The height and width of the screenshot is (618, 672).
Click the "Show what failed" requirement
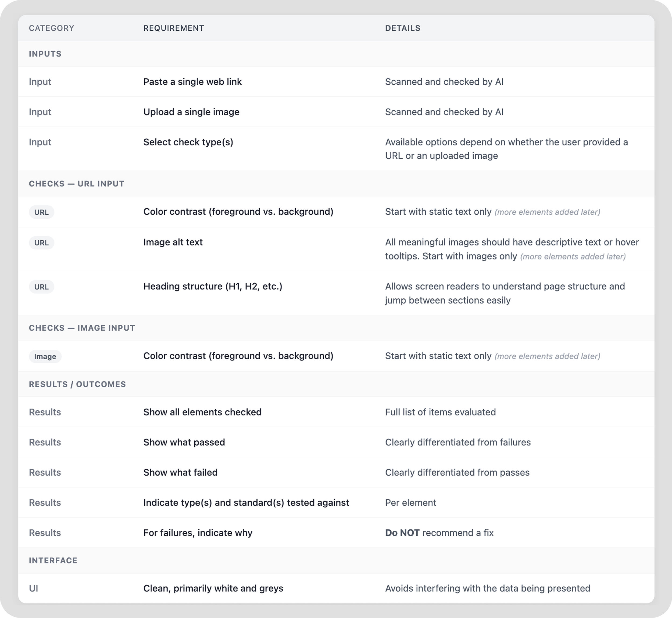180,472
